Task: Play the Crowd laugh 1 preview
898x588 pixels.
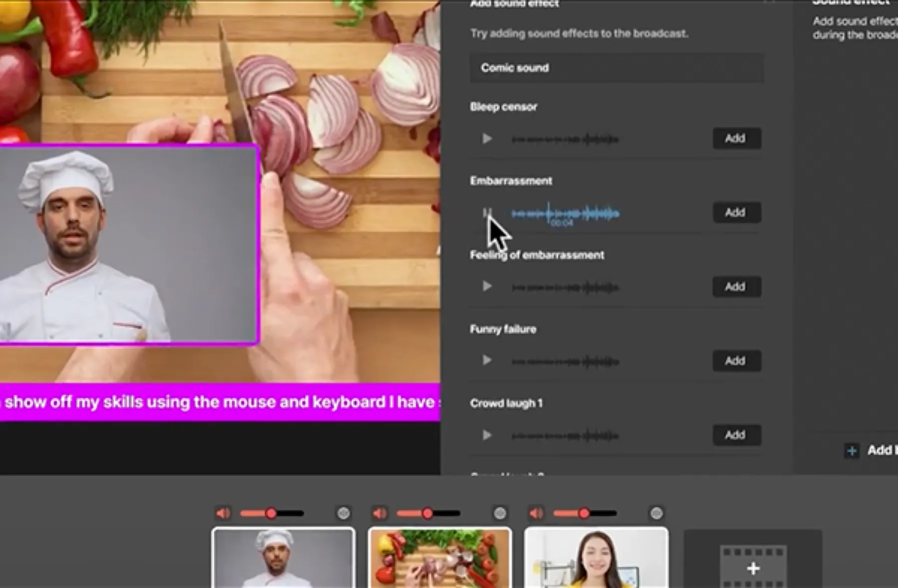Action: [x=486, y=435]
